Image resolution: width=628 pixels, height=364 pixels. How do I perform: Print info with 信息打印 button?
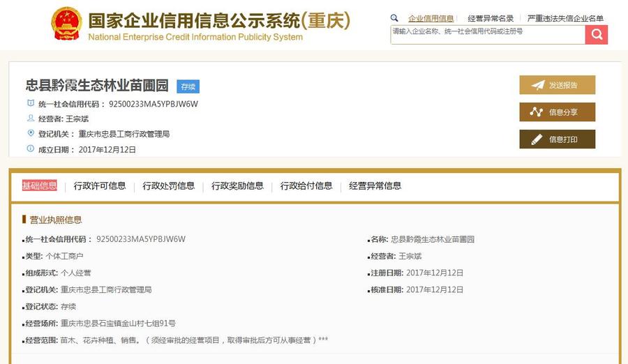pyautogui.click(x=557, y=139)
